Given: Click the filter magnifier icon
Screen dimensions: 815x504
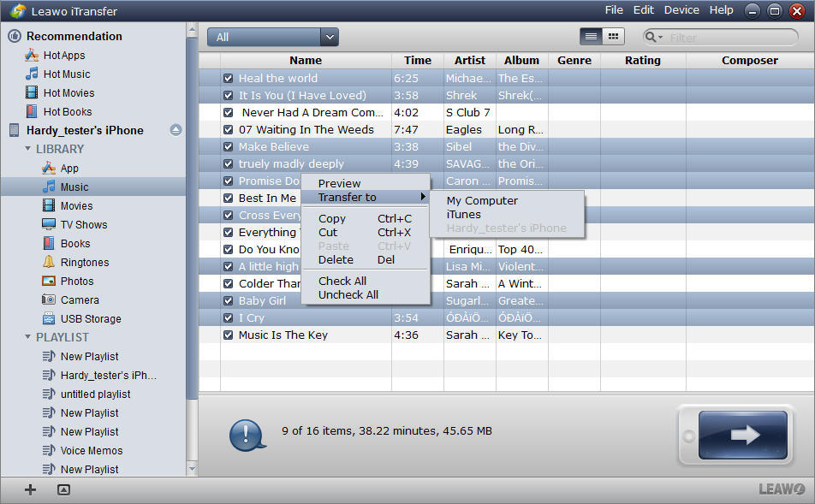Looking at the screenshot, I should tap(650, 37).
